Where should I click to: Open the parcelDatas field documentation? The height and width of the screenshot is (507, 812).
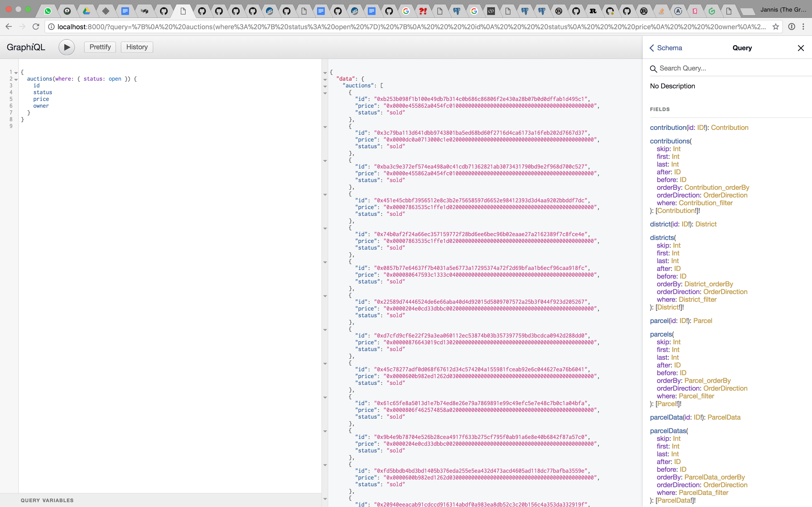coord(668,431)
